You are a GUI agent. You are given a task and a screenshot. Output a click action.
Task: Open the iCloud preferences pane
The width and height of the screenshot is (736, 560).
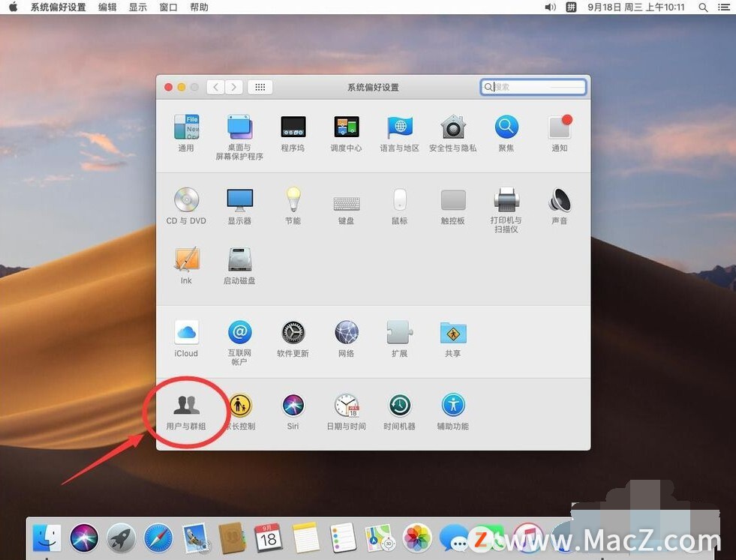coord(186,339)
